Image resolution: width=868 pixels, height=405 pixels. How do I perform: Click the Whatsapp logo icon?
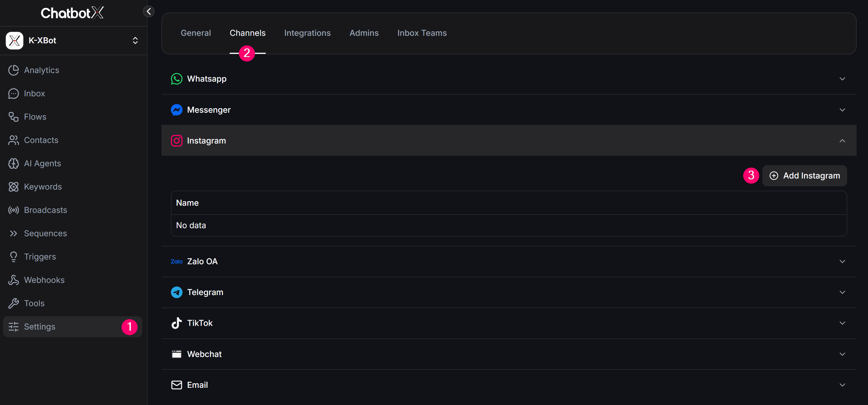click(x=176, y=79)
